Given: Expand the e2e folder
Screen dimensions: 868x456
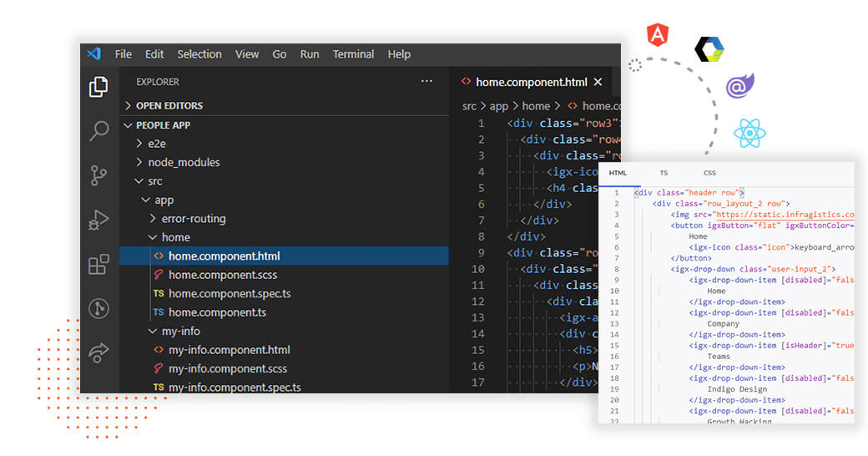Looking at the screenshot, I should coord(139,144).
